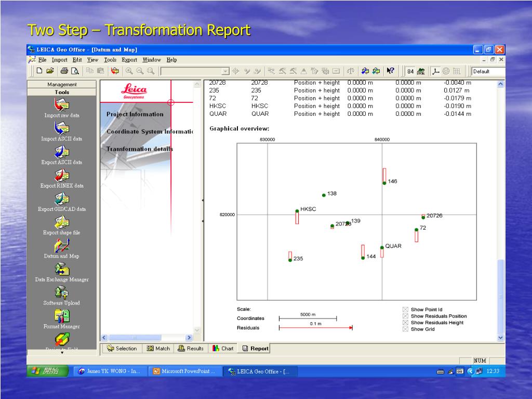Select the Report tab
The width and height of the screenshot is (532, 399).
(256, 349)
